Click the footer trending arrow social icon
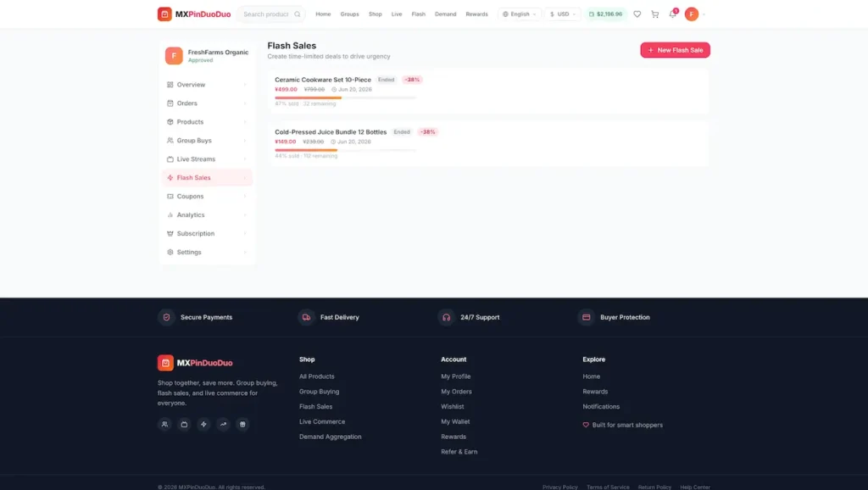The height and width of the screenshot is (490, 868). 223,424
